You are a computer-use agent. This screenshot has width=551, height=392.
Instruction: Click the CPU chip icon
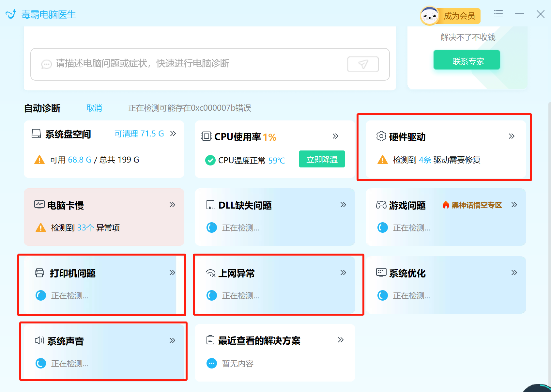(206, 136)
